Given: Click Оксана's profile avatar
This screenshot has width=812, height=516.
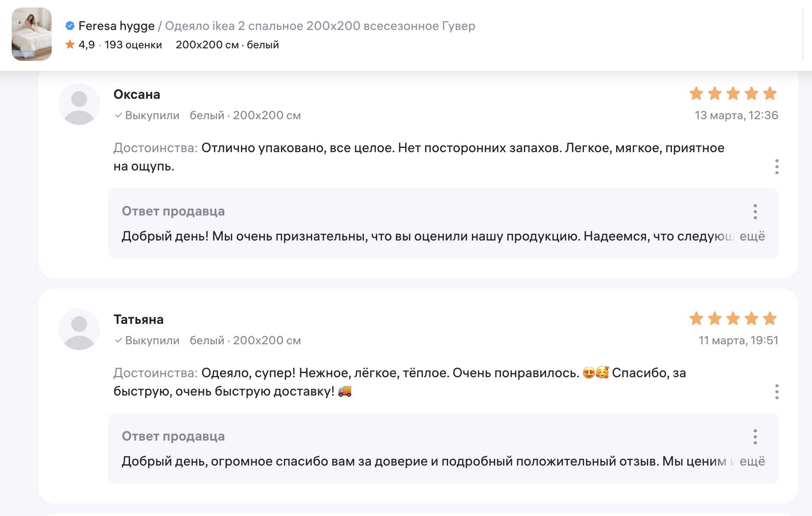Looking at the screenshot, I should pyautogui.click(x=79, y=104).
